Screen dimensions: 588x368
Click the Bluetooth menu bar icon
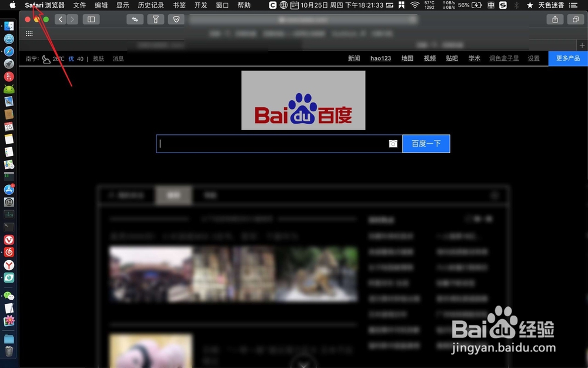pyautogui.click(x=516, y=5)
